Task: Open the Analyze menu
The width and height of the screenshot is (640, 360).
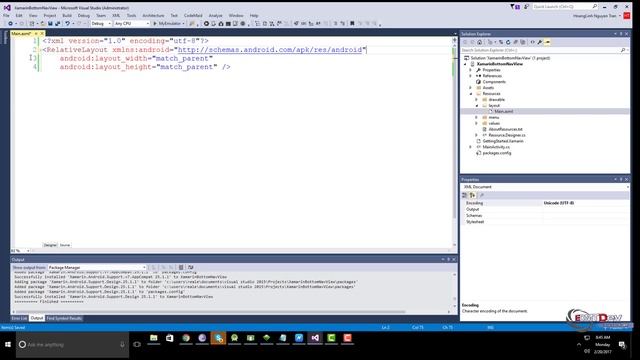Action: pos(216,16)
